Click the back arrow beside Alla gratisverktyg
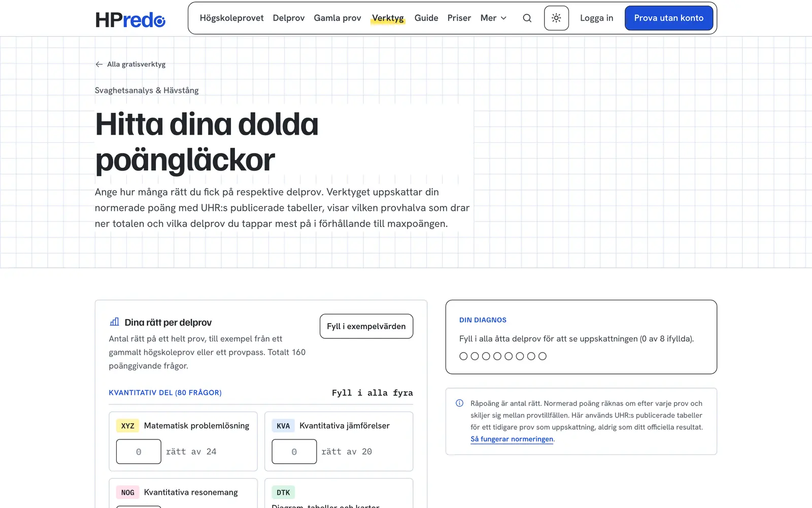Screen dimensions: 812x508 click(x=99, y=64)
